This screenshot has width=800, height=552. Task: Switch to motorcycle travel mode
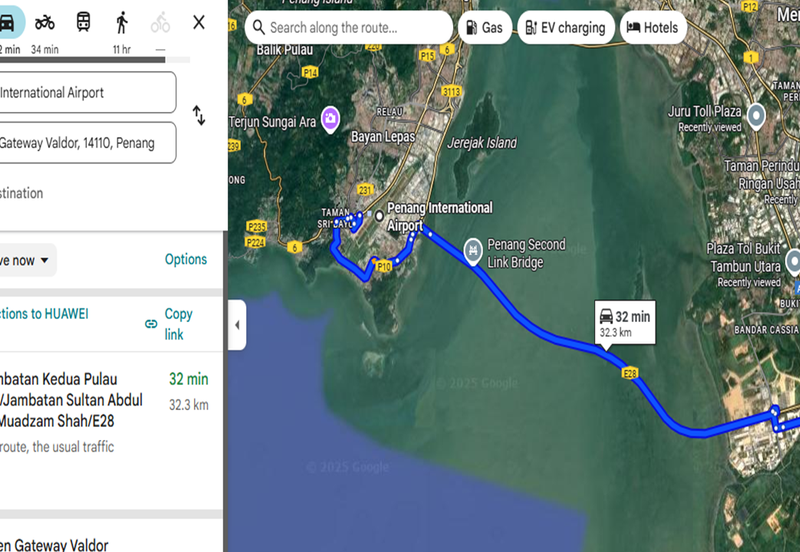45,22
